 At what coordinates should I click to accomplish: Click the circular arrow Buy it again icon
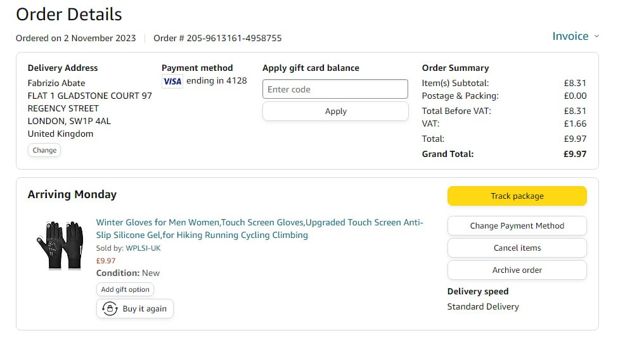110,309
